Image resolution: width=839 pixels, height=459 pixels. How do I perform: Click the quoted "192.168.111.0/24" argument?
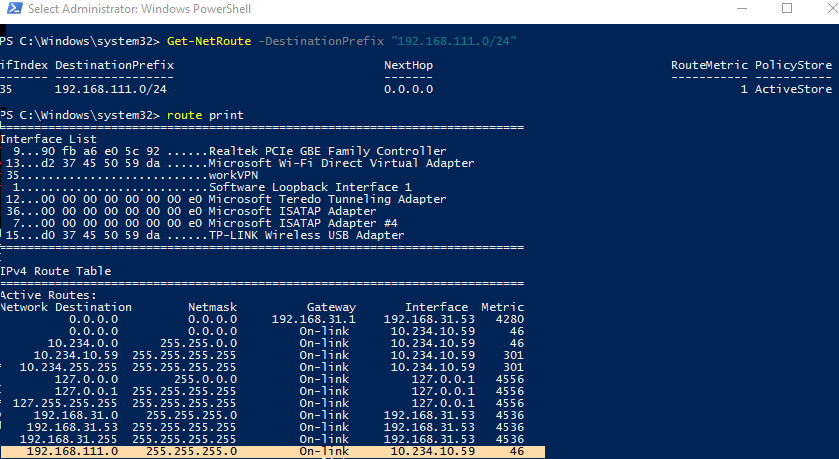pos(454,41)
